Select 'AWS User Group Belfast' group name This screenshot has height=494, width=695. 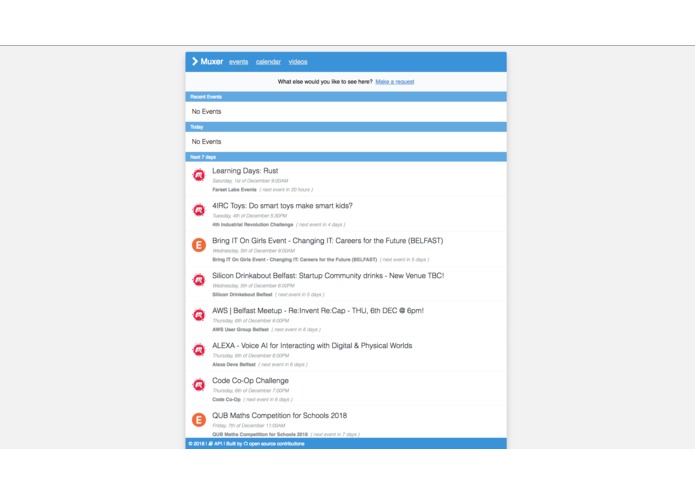point(241,330)
